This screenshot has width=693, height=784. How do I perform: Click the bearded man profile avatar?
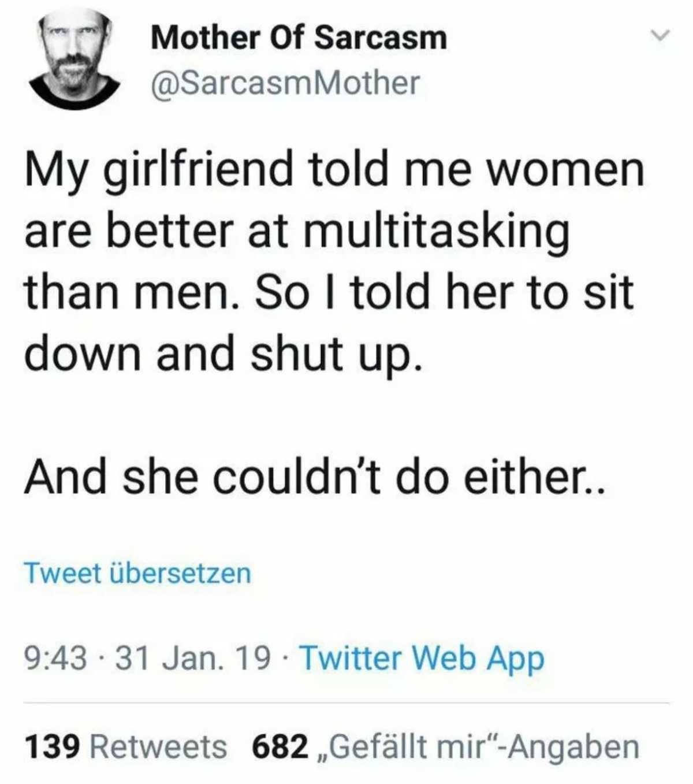coord(74,59)
